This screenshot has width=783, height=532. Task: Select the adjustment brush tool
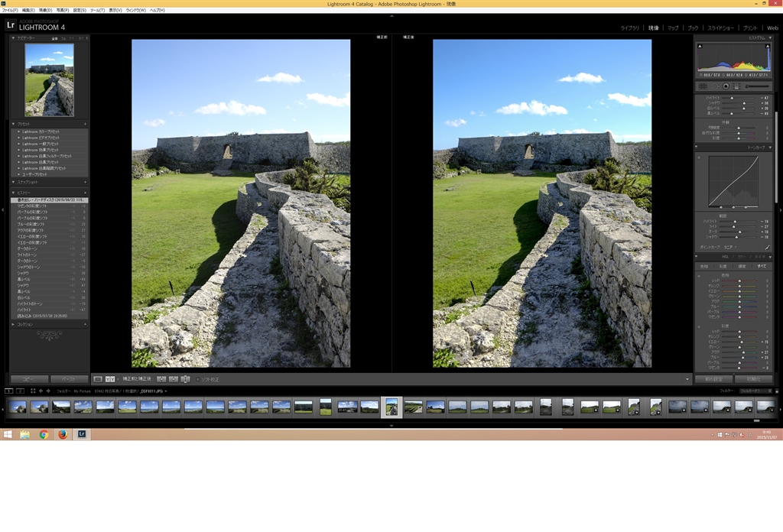[757, 86]
